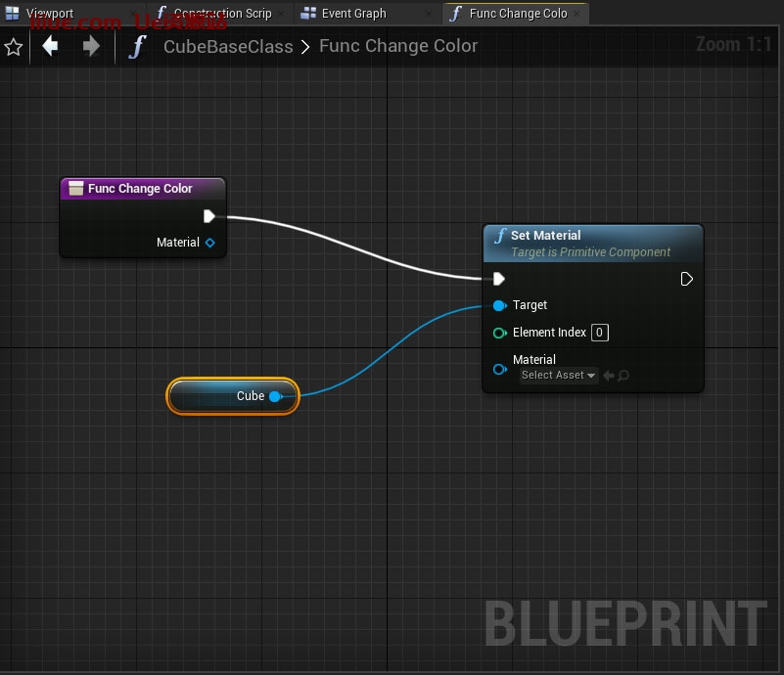Switch to the Event Graph tab

(x=353, y=14)
